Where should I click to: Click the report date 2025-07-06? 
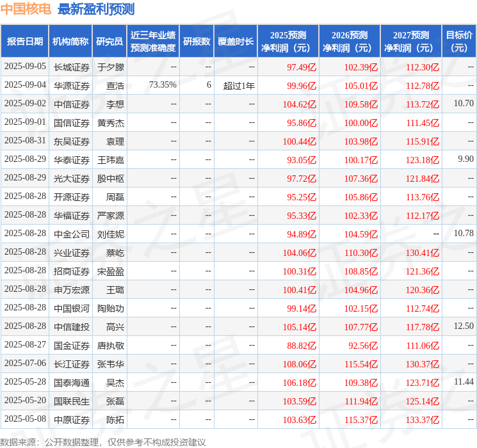[x=25, y=363]
